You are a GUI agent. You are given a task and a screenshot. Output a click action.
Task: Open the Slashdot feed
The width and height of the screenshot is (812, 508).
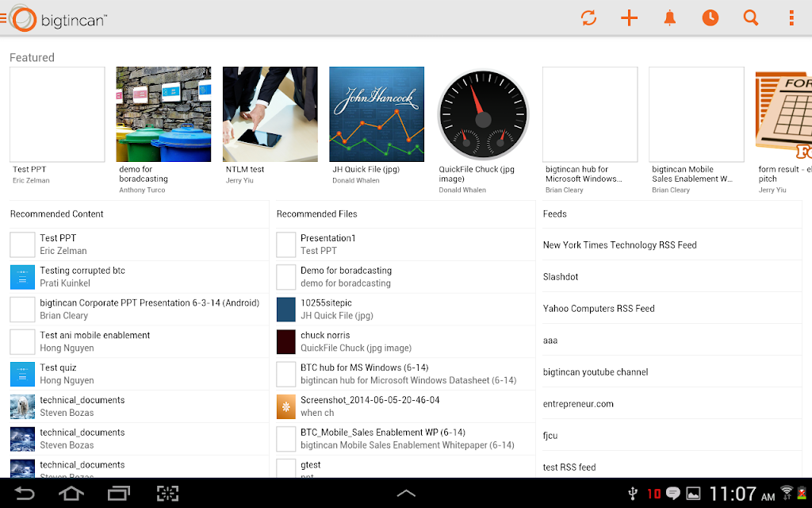[x=672, y=276]
